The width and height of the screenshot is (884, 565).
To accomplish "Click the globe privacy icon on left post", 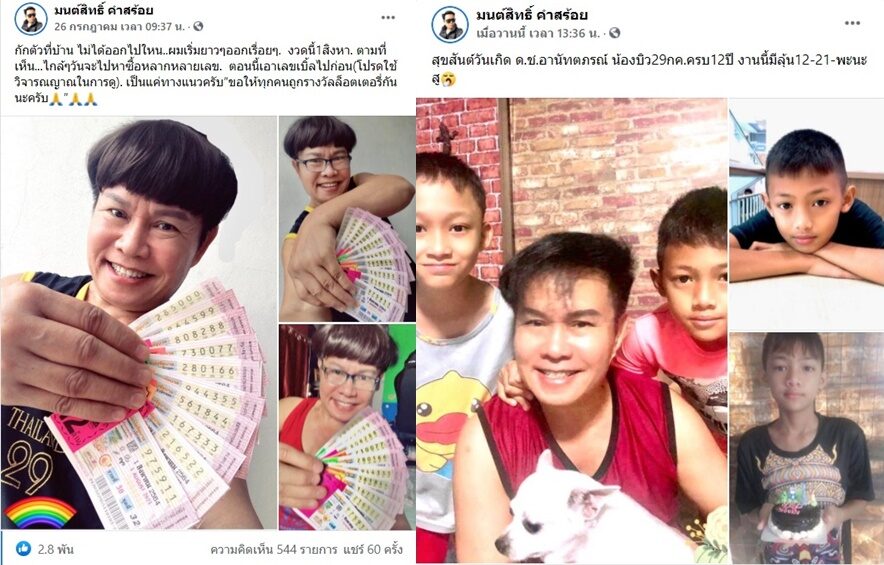I will [x=198, y=26].
